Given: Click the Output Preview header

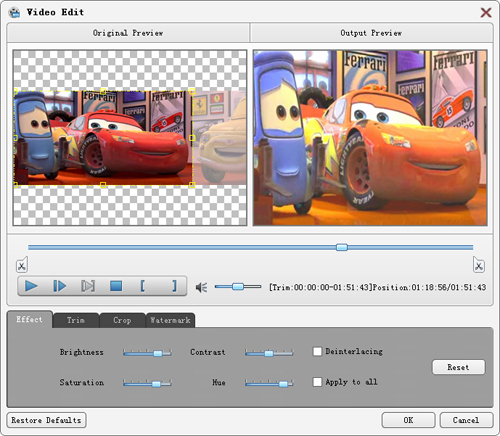Looking at the screenshot, I should (371, 33).
